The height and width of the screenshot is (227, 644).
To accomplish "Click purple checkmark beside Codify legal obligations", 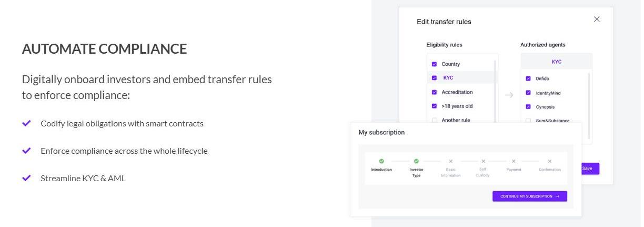I will pyautogui.click(x=26, y=123).
